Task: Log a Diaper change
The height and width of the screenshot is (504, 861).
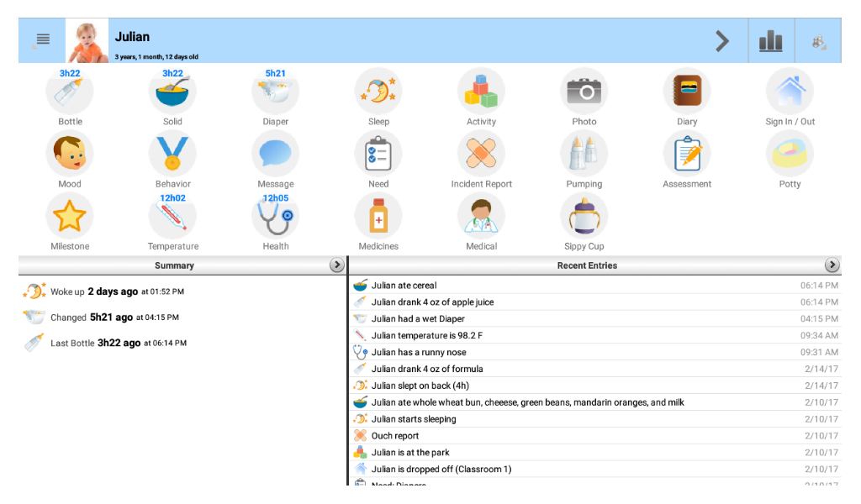Action: [x=275, y=92]
